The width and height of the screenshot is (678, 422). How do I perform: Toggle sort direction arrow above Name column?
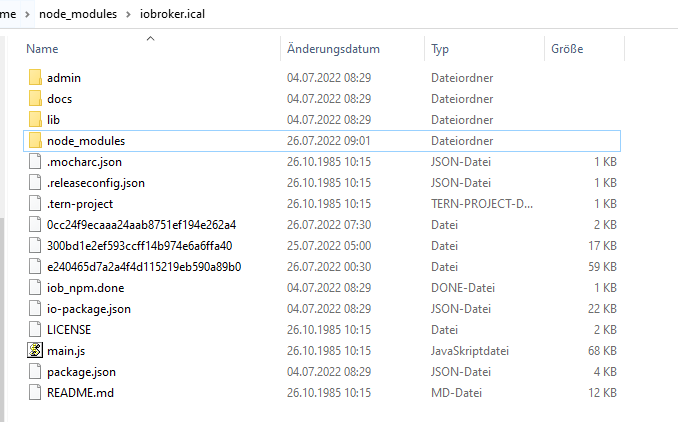point(151,38)
